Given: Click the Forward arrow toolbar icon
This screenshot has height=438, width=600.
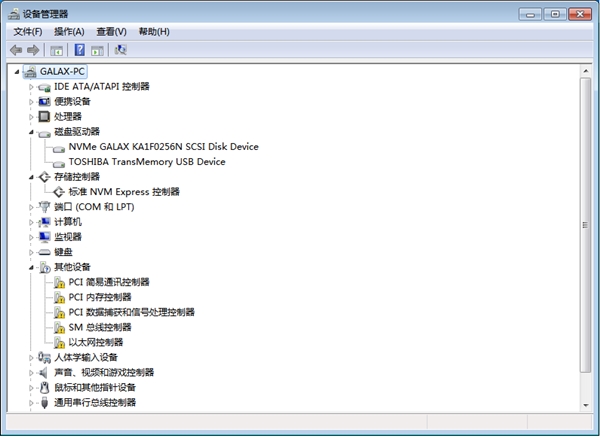Looking at the screenshot, I should tap(33, 50).
